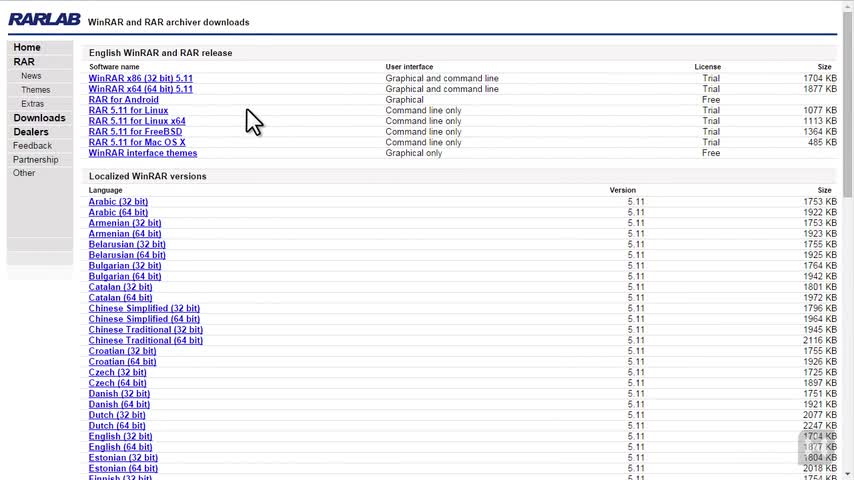Download Belarusian (64 bit) version
The height and width of the screenshot is (480, 854).
[x=127, y=255]
